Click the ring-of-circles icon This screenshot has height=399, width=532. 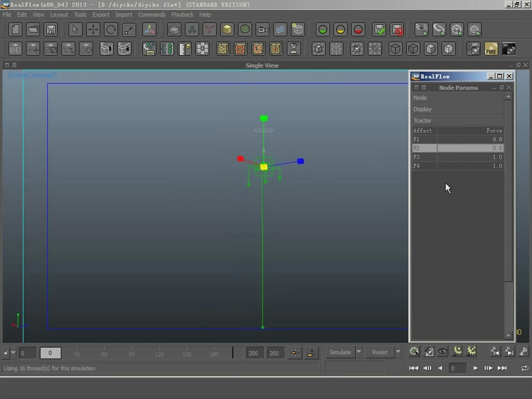[x=203, y=49]
